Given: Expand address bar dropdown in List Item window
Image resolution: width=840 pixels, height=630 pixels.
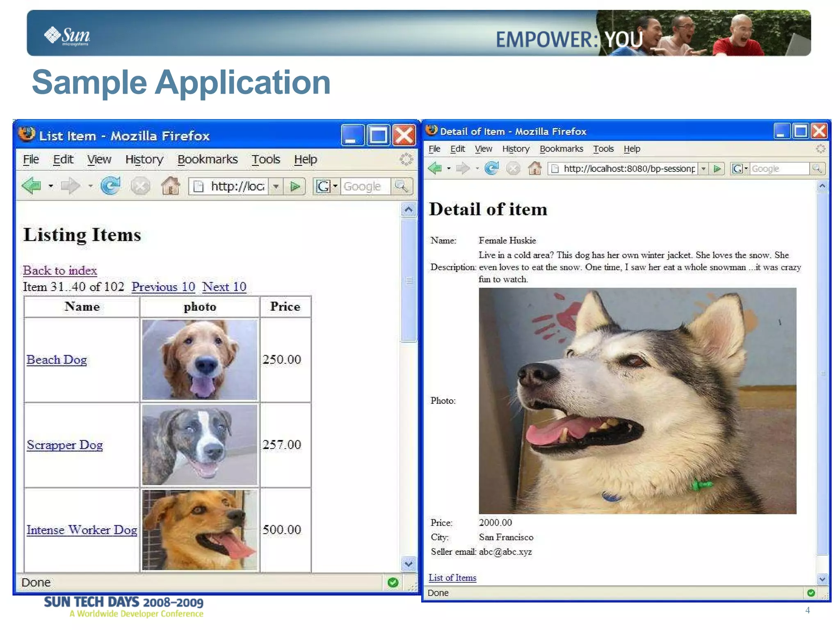Looking at the screenshot, I should pos(276,186).
